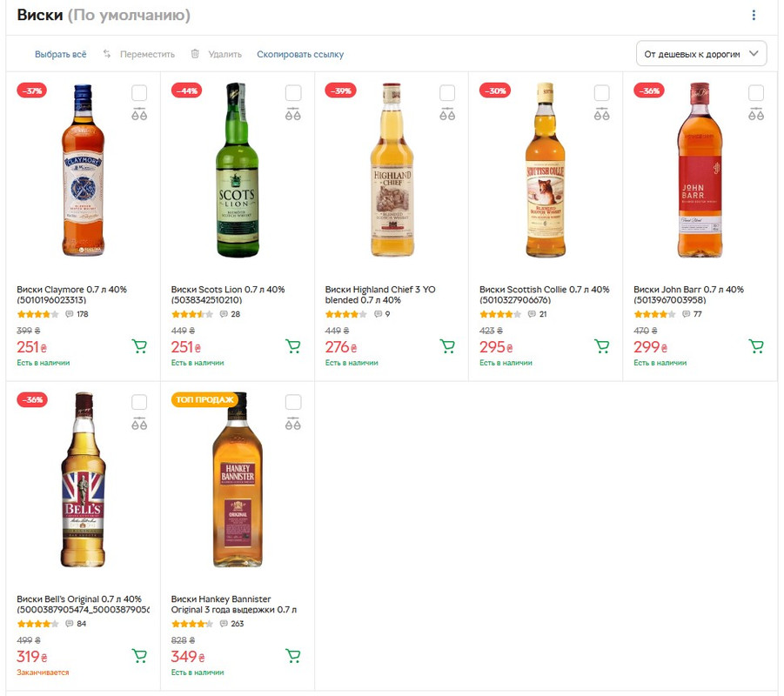
Task: Click Выбрать всё to select all items
Action: pyautogui.click(x=61, y=54)
